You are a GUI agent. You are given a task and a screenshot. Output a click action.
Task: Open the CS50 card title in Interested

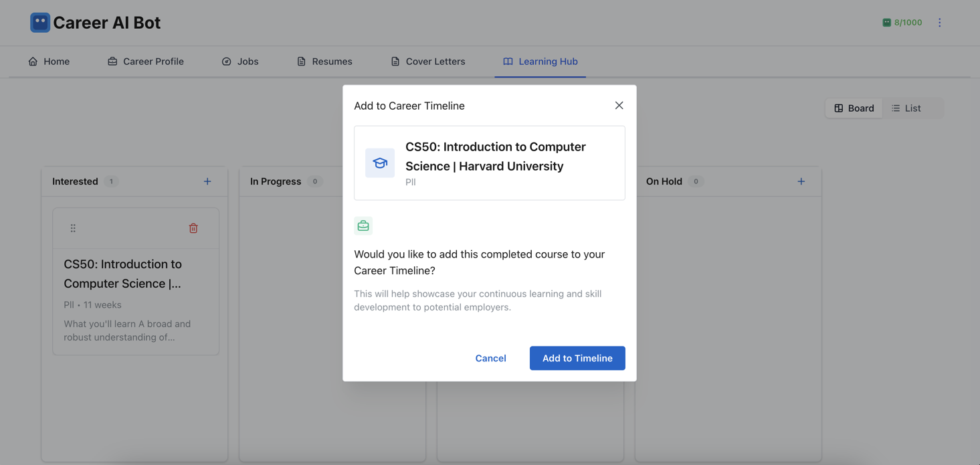(123, 274)
